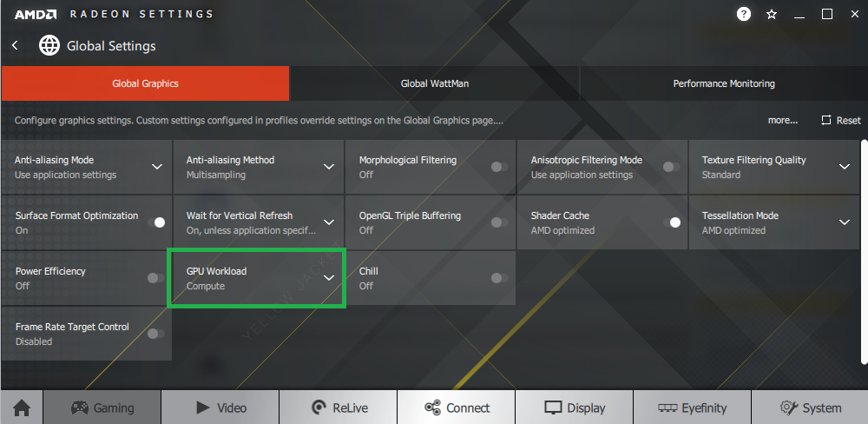Open the ReLive section
This screenshot has height=424, width=868.
point(339,408)
